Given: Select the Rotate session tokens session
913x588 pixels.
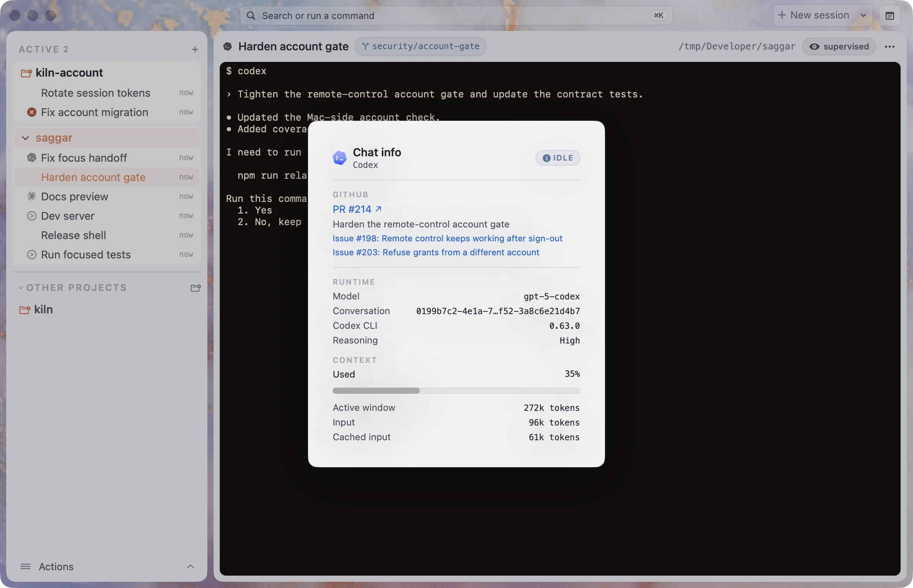Looking at the screenshot, I should [x=107, y=93].
